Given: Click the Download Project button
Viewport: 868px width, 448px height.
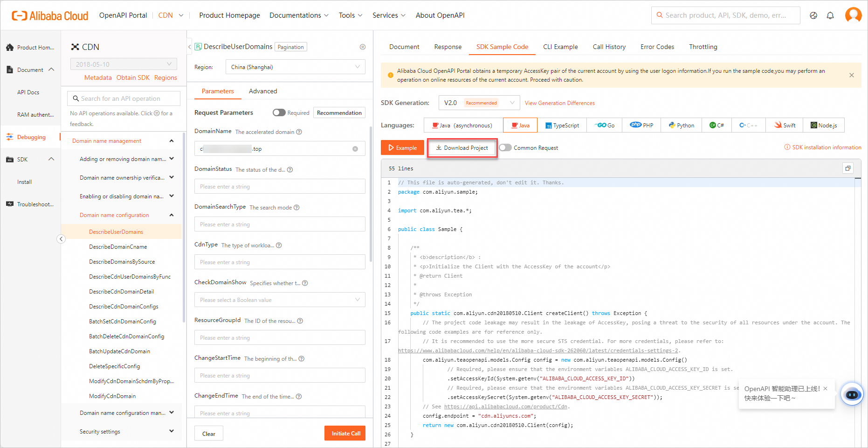Looking at the screenshot, I should pyautogui.click(x=462, y=148).
